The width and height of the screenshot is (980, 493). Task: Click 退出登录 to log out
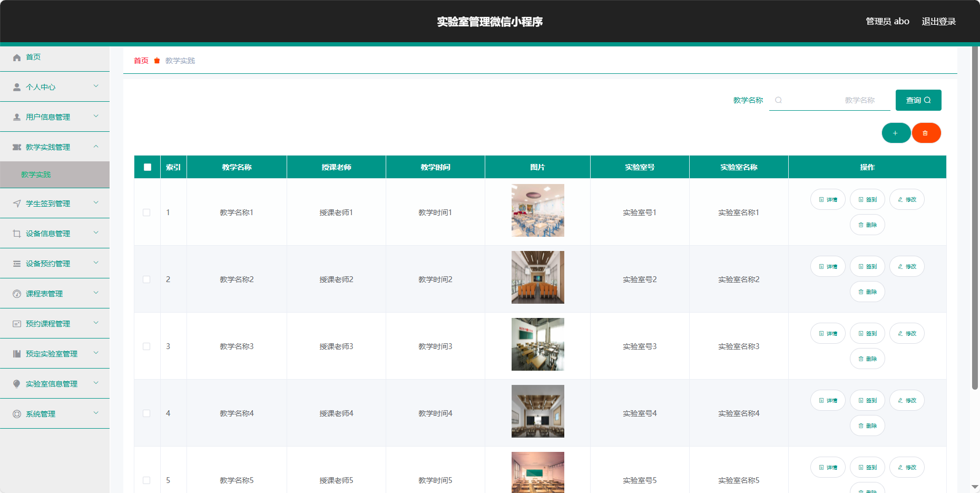point(938,22)
